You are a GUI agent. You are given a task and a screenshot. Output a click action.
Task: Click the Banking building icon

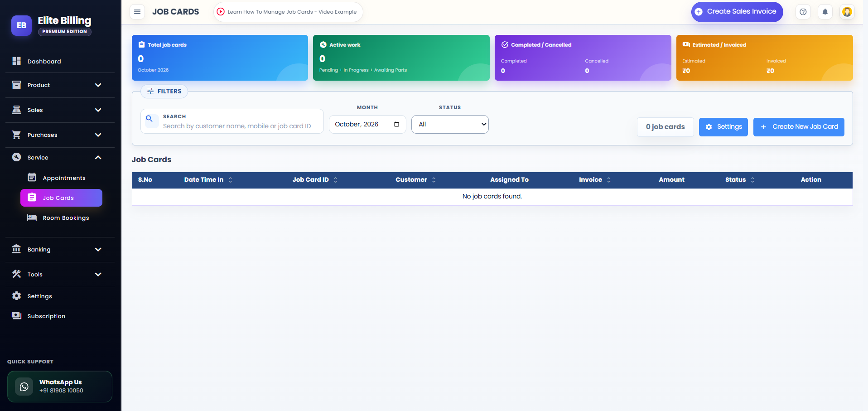[17, 249]
